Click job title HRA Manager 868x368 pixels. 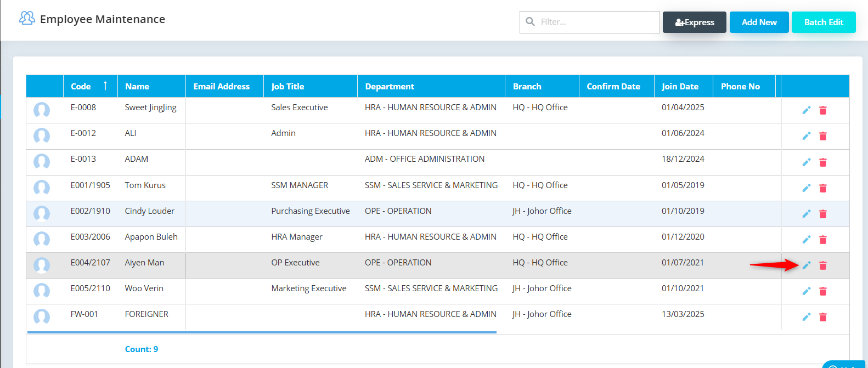click(297, 237)
